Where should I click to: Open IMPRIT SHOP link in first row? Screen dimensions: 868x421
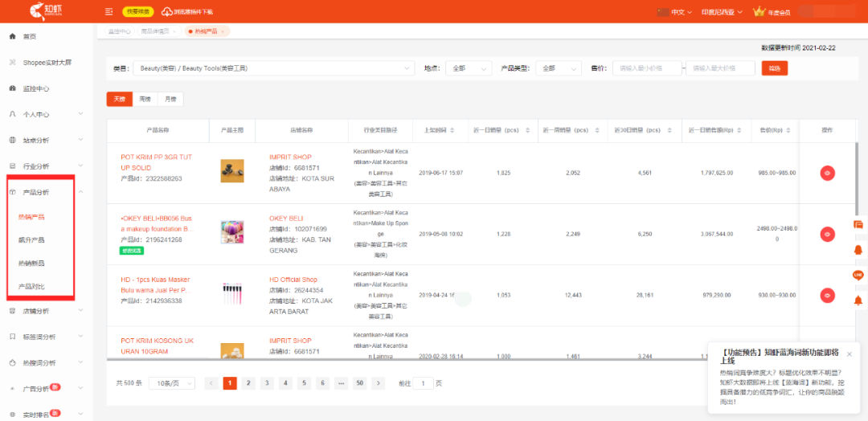point(291,157)
